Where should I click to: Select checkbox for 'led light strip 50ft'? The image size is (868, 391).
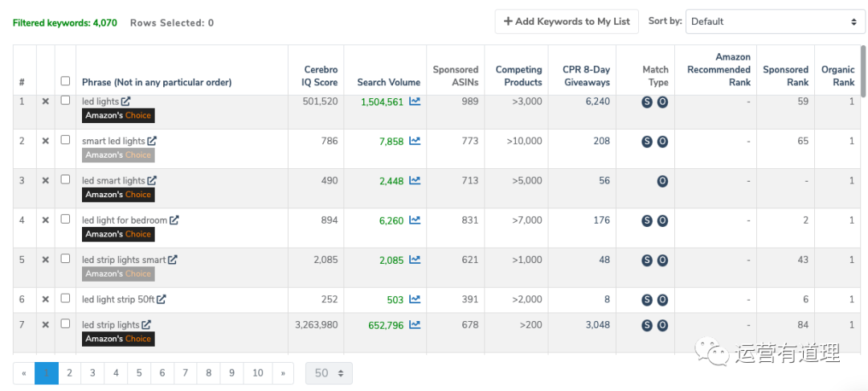(x=66, y=298)
